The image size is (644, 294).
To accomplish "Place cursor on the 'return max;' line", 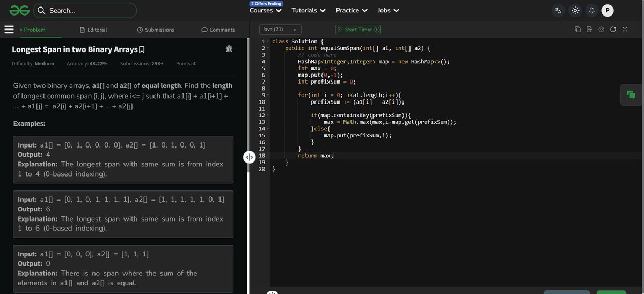I will pos(316,156).
